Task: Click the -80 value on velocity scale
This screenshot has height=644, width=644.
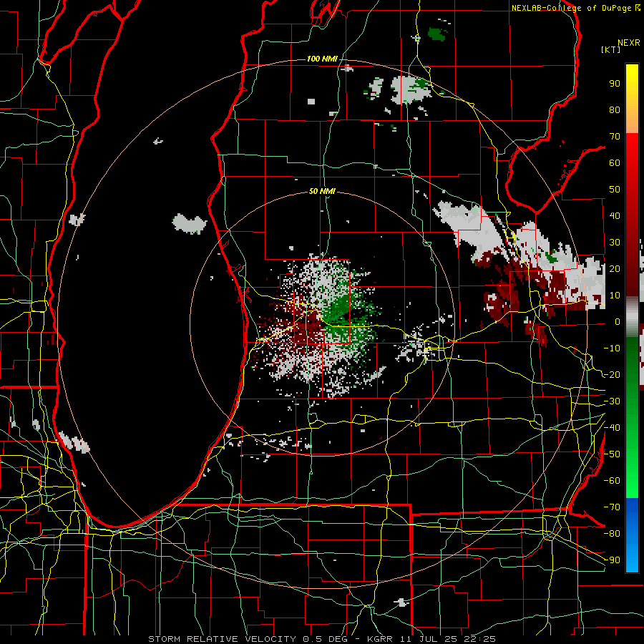Action: pyautogui.click(x=612, y=534)
